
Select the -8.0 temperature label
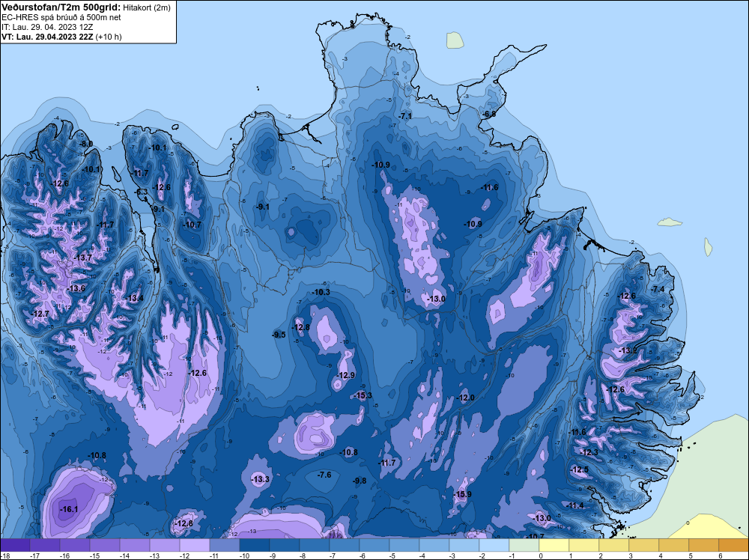tap(85, 144)
